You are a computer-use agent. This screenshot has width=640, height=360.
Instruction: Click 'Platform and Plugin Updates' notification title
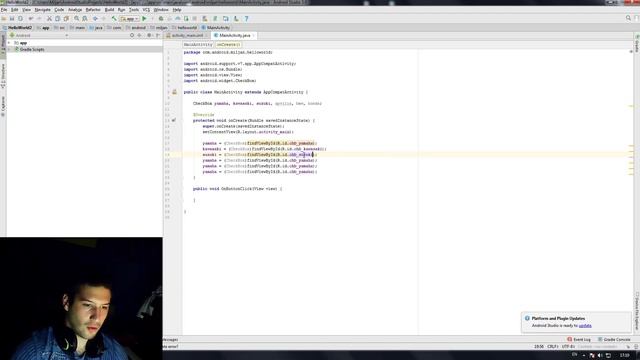[x=558, y=318]
